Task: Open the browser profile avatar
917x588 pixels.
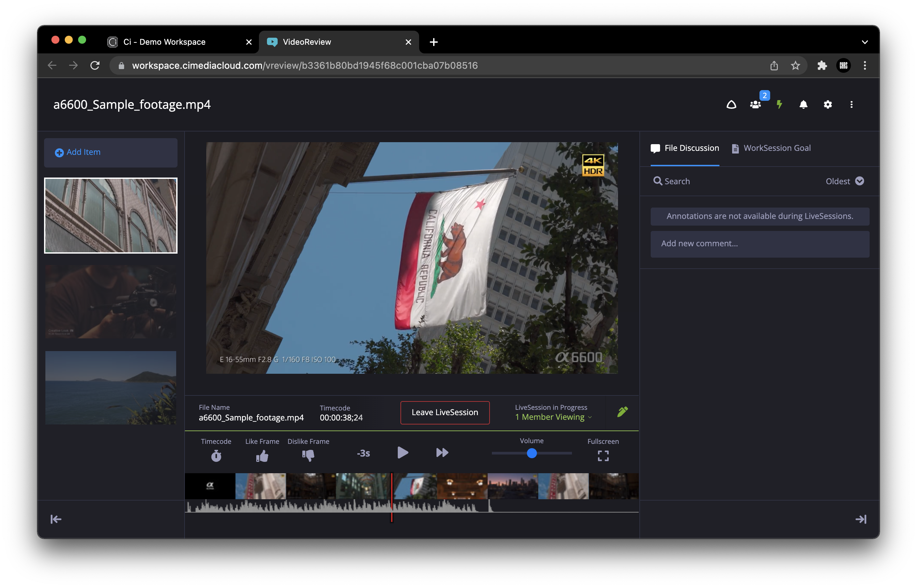Action: pos(843,65)
